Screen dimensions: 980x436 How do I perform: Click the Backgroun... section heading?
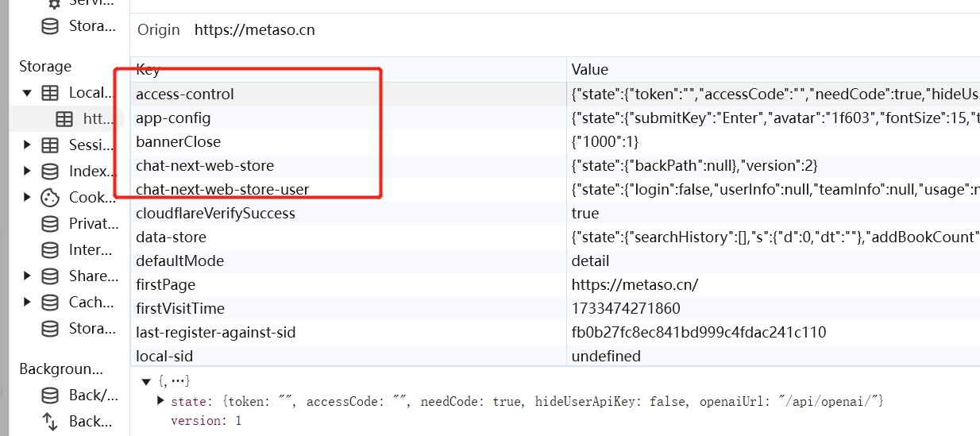coord(61,368)
